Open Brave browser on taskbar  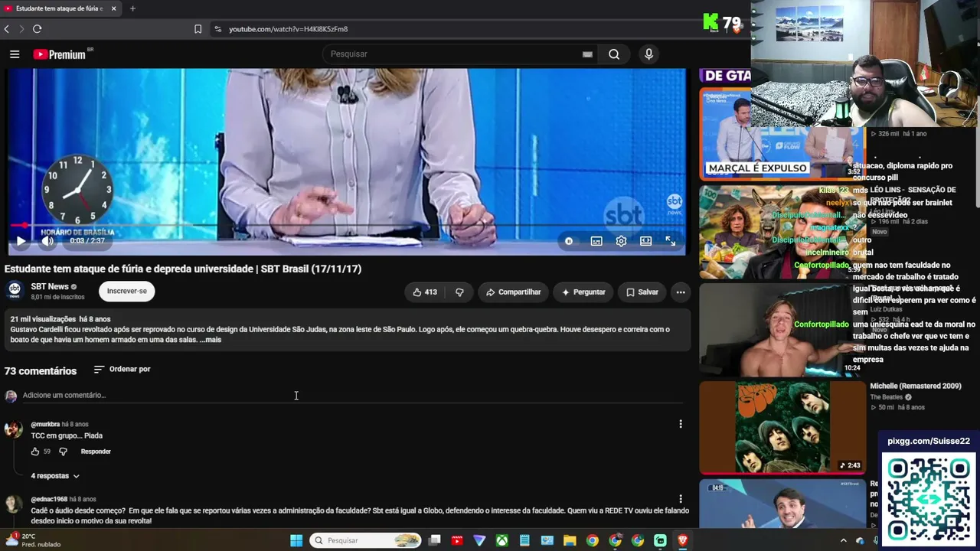[683, 541]
